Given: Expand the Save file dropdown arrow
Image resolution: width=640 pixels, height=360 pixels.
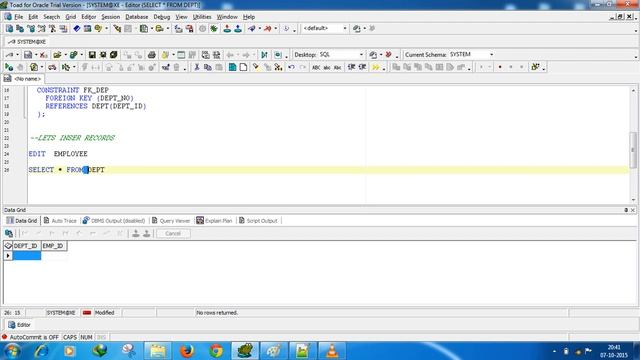Looking at the screenshot, I should 36,55.
